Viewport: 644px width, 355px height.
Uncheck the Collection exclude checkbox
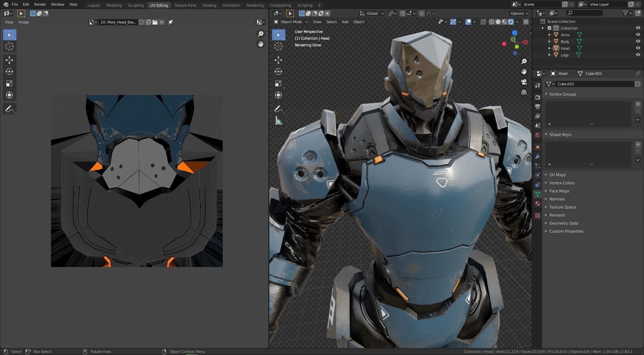tap(549, 28)
